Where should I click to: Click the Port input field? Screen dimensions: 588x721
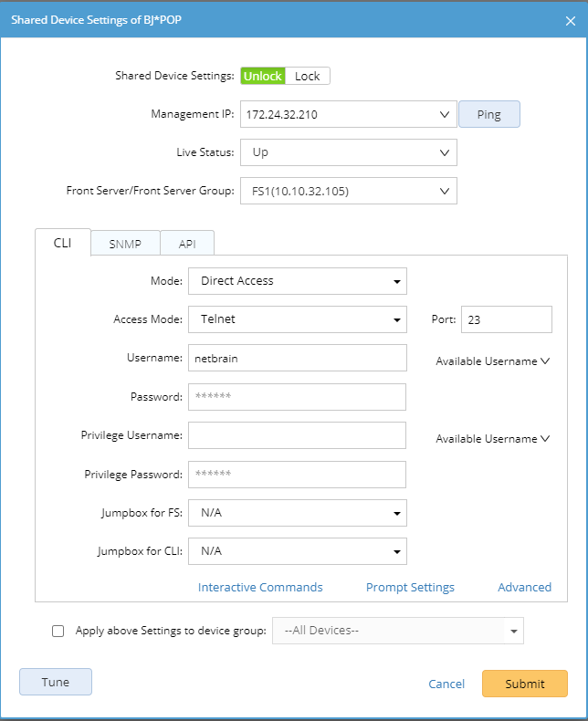[506, 319]
